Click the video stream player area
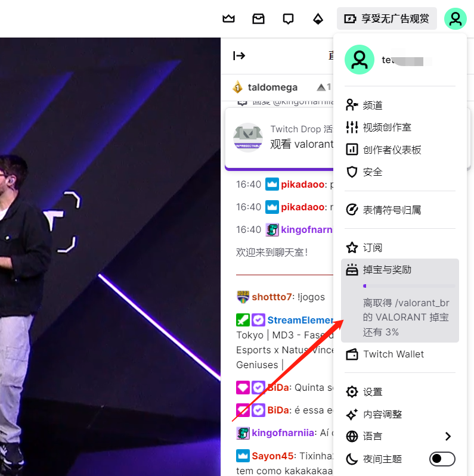Viewport: 474px width, 476px height. tap(110, 257)
